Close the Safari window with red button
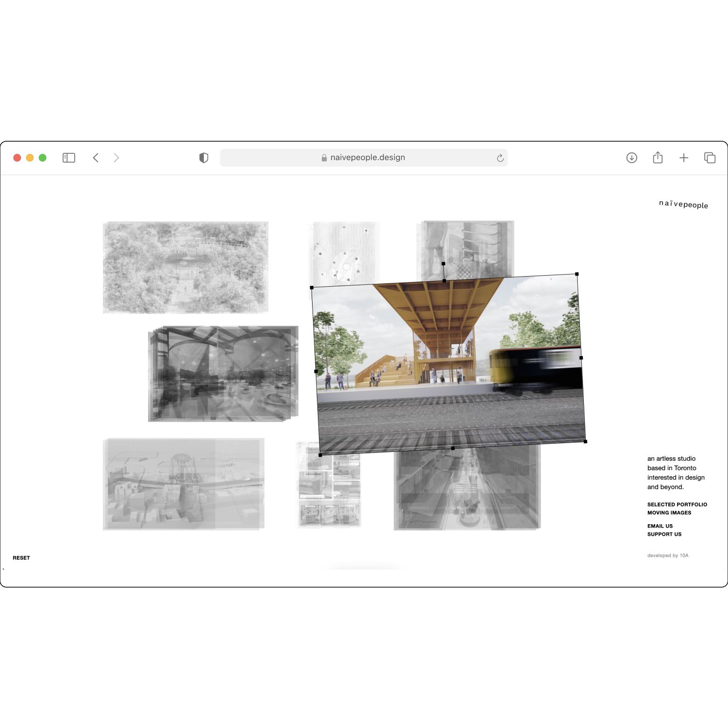Viewport: 728px width, 728px height. (17, 158)
